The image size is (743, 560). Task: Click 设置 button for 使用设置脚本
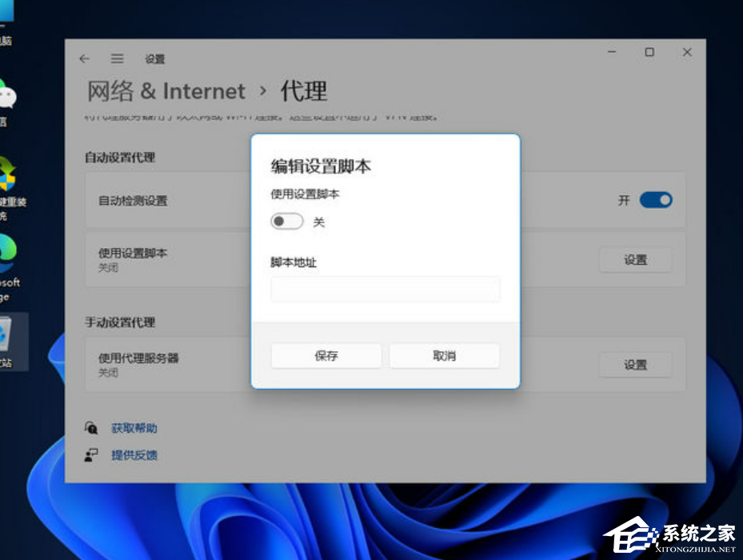635,259
